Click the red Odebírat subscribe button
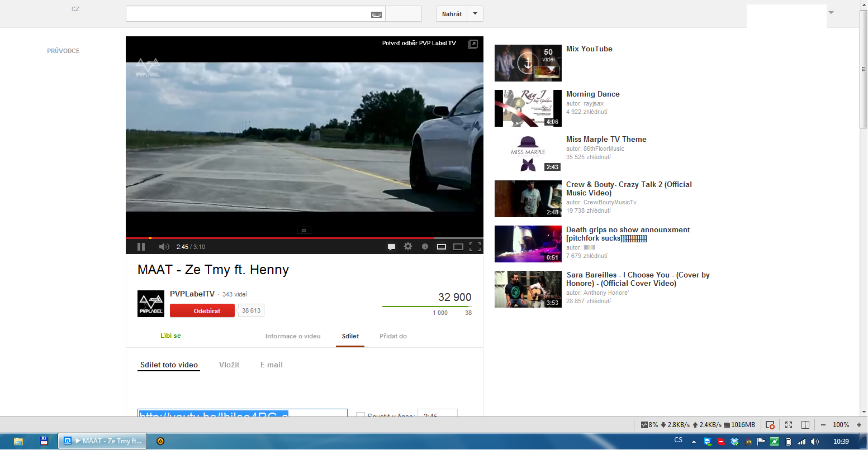 (202, 311)
